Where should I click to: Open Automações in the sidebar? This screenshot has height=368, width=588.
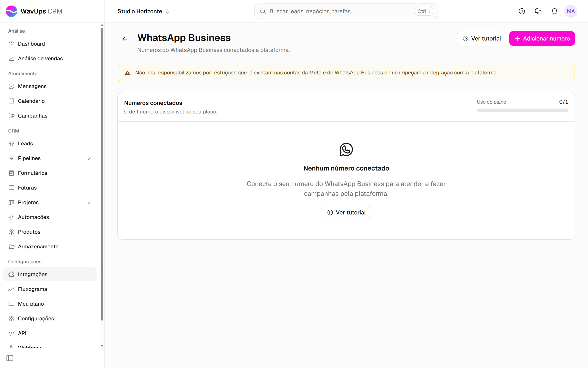coord(50,217)
